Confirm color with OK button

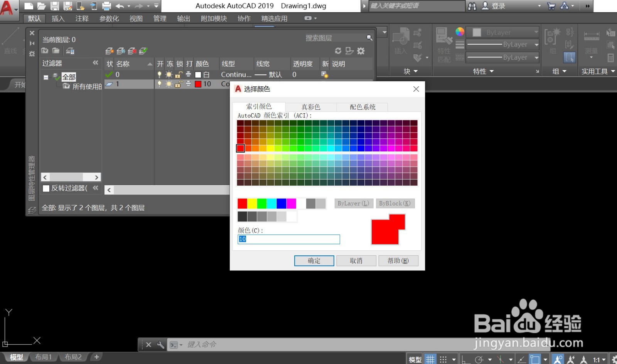[x=314, y=261]
